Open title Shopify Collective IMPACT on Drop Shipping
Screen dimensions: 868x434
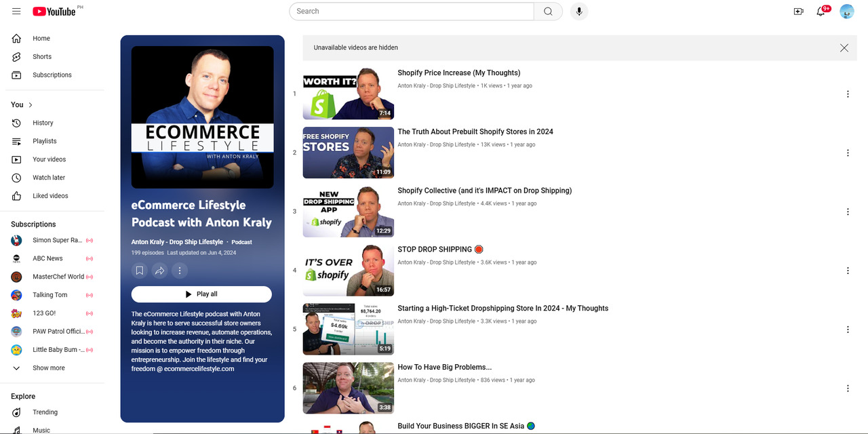485,191
